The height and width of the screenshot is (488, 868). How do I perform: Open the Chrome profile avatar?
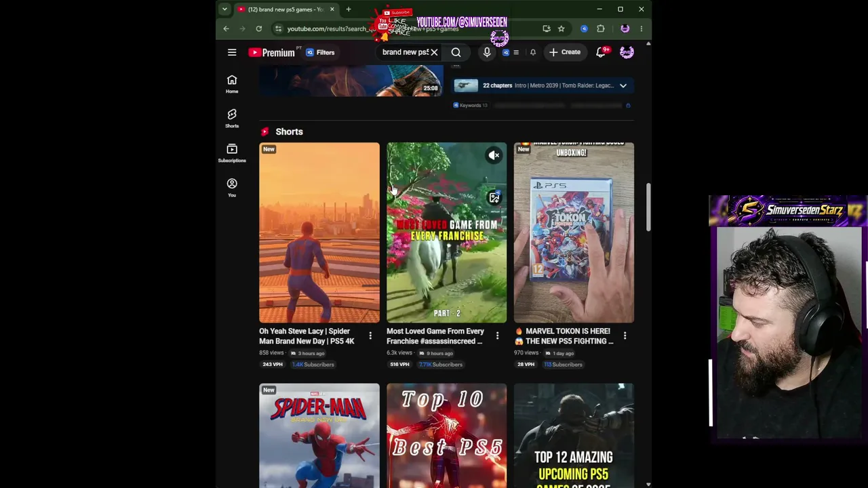point(625,28)
